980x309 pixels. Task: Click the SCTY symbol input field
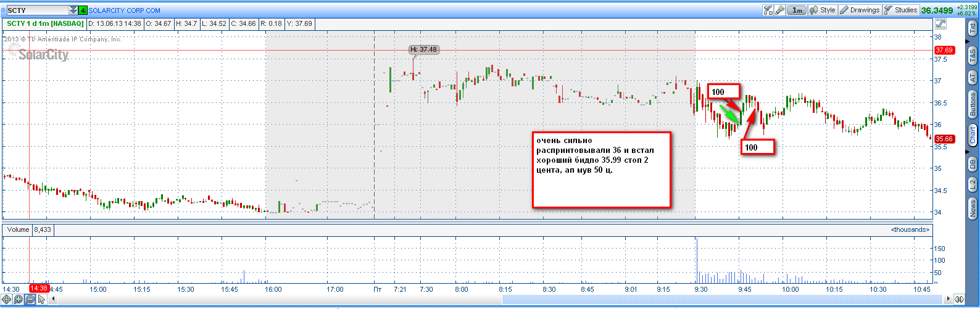coord(38,10)
